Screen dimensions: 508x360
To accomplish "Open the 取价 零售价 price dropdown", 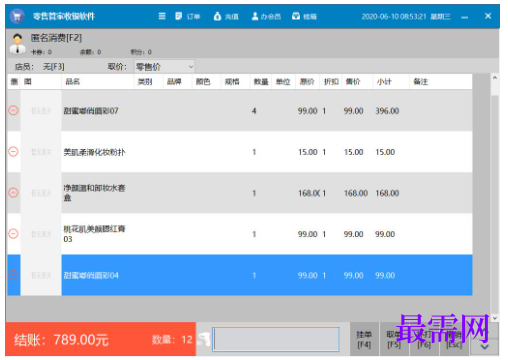I will (x=164, y=67).
